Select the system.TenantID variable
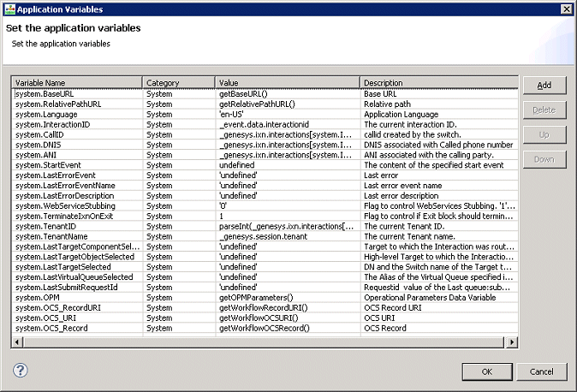Screen dimensions: 577x392 pyautogui.click(x=45, y=226)
